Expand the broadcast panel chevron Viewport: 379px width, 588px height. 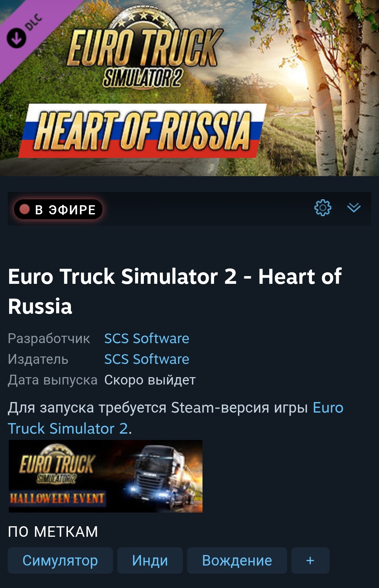tap(354, 208)
